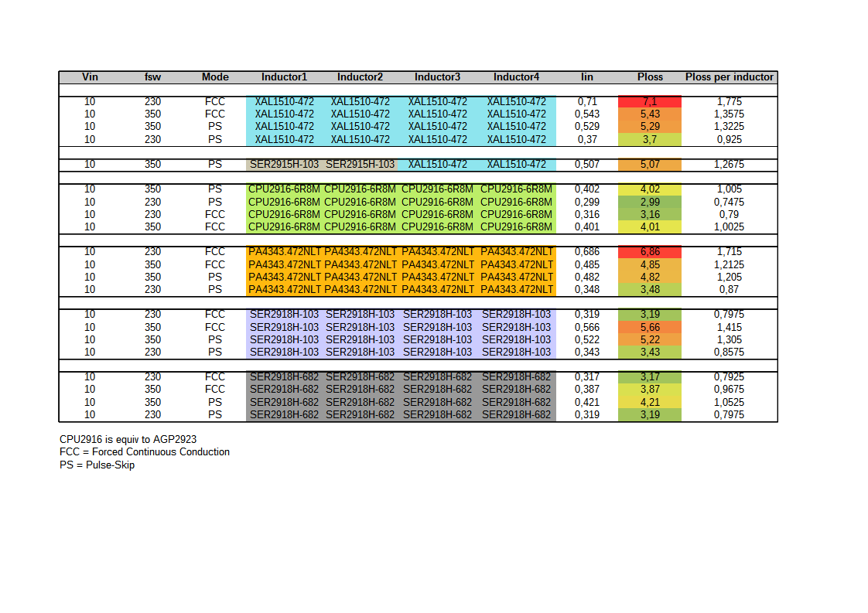Screen dimensions: 868x613
Task: Click the Vin column header
Action: tap(90, 77)
